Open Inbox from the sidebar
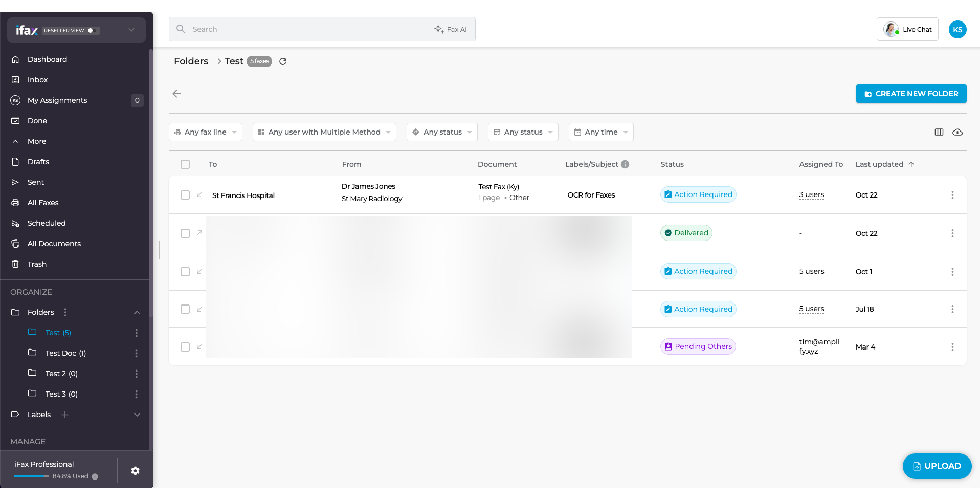The height and width of the screenshot is (501, 980). (37, 80)
